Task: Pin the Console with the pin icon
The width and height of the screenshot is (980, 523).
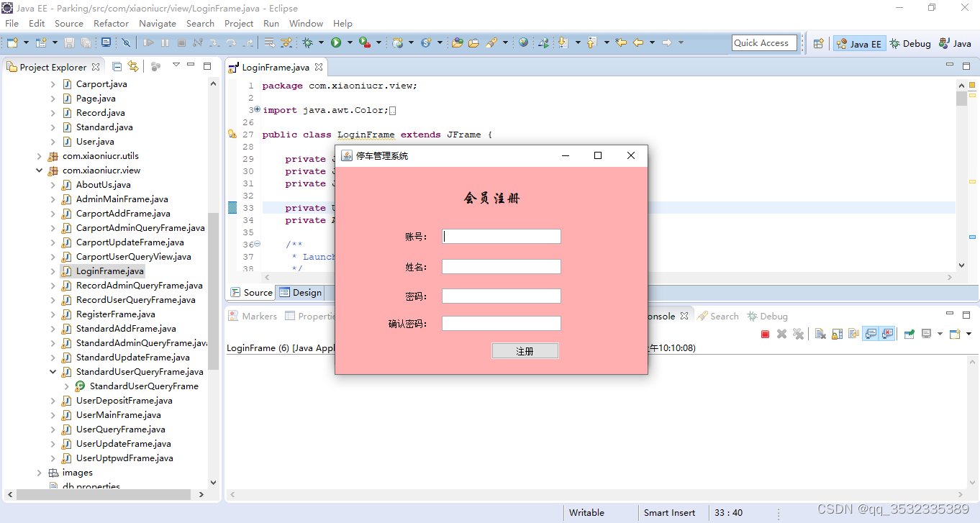Action: point(908,333)
